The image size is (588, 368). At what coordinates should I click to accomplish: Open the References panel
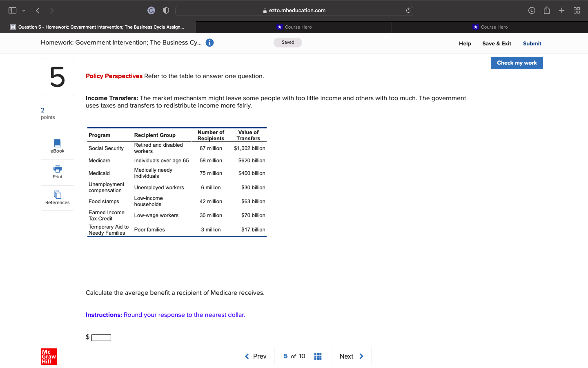[x=57, y=197]
